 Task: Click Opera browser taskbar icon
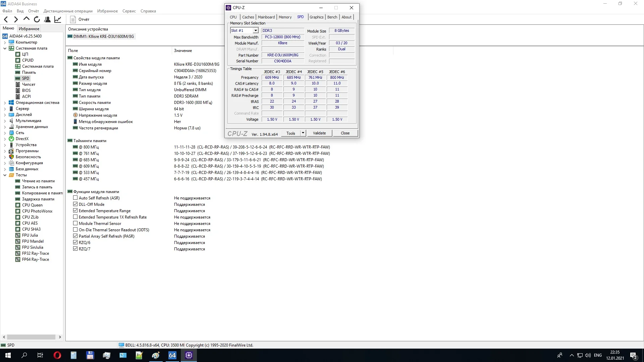tap(57, 355)
